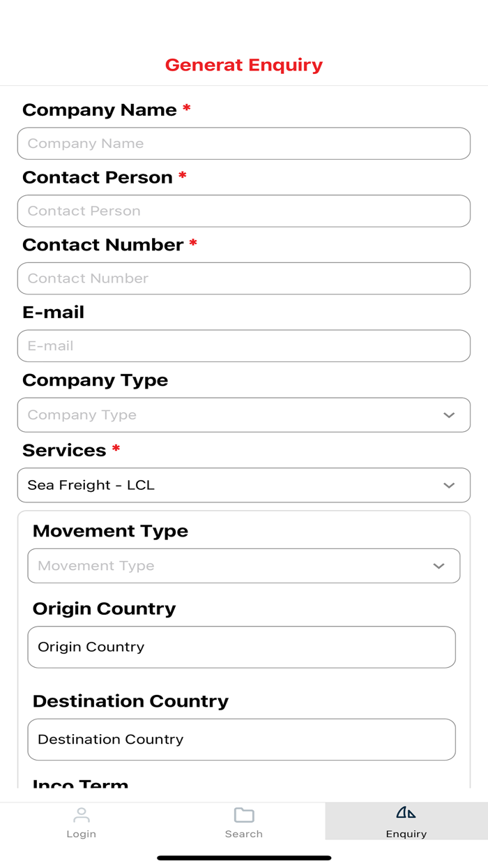Tap the Login person icon
The image size is (488, 868).
[82, 813]
